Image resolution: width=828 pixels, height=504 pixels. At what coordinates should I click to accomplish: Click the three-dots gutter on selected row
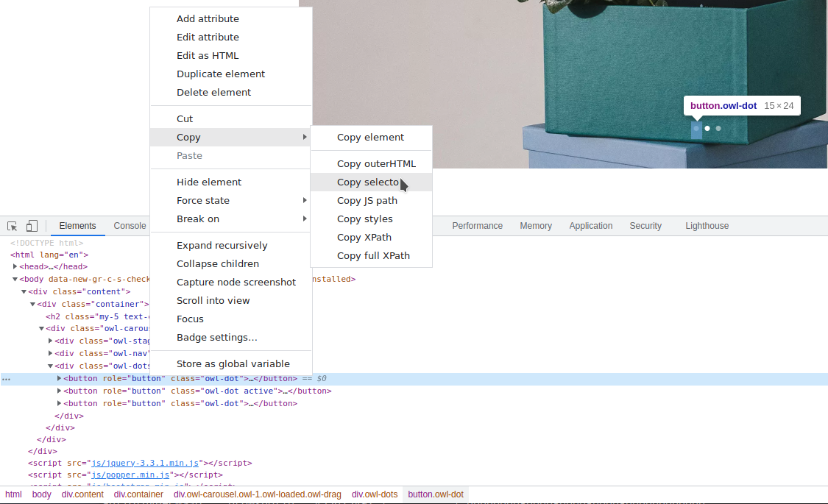pos(7,379)
